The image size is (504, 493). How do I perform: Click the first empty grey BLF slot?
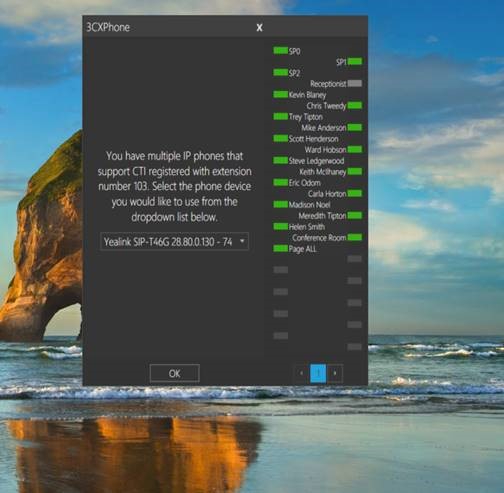355,259
